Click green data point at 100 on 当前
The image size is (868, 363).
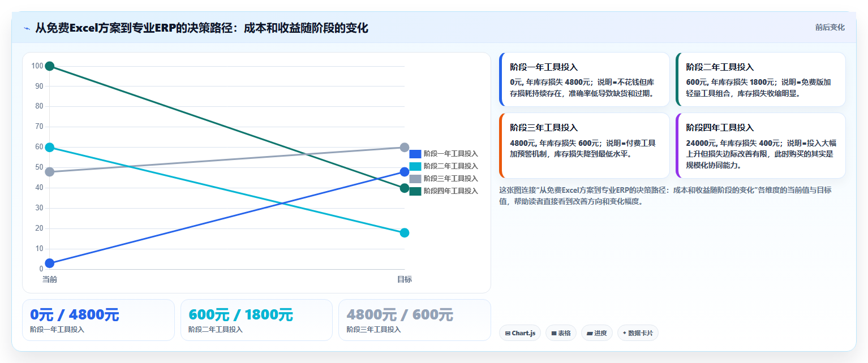[x=50, y=66]
